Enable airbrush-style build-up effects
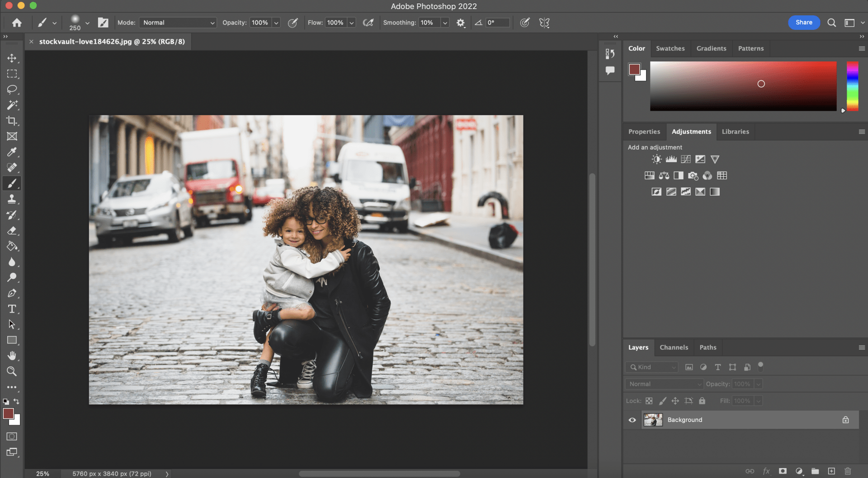 pos(368,23)
